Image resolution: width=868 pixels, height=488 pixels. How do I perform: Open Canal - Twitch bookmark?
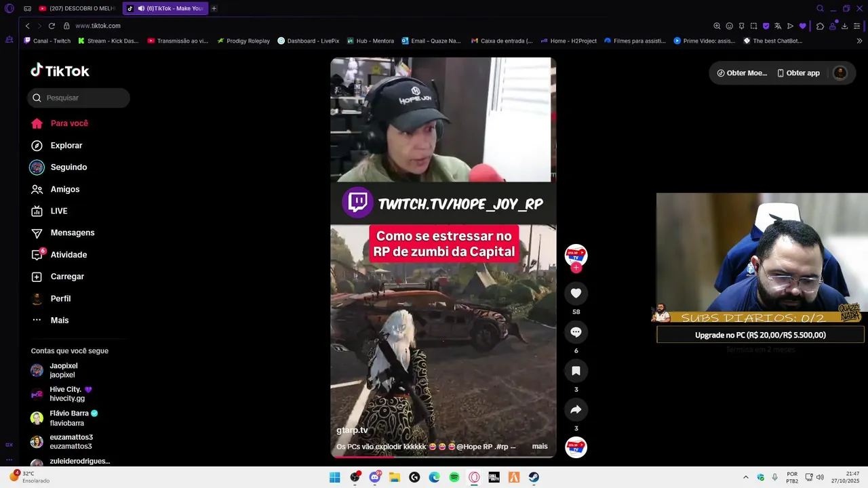[47, 41]
